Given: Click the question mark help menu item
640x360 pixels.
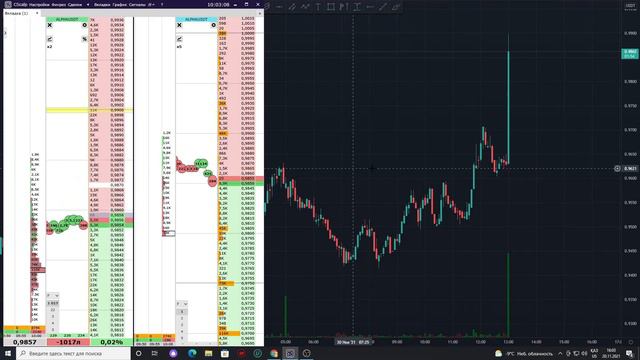Looking at the screenshot, I should (162, 4).
